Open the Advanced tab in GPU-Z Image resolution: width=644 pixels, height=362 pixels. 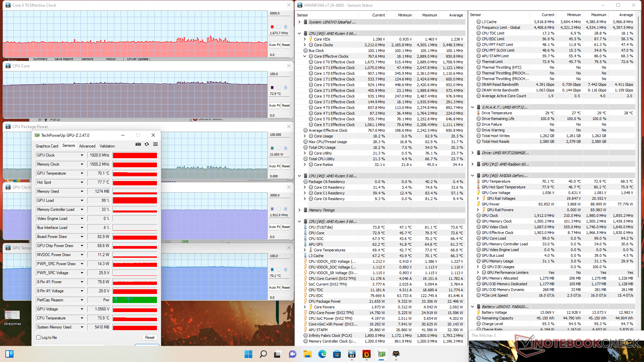[x=87, y=146]
